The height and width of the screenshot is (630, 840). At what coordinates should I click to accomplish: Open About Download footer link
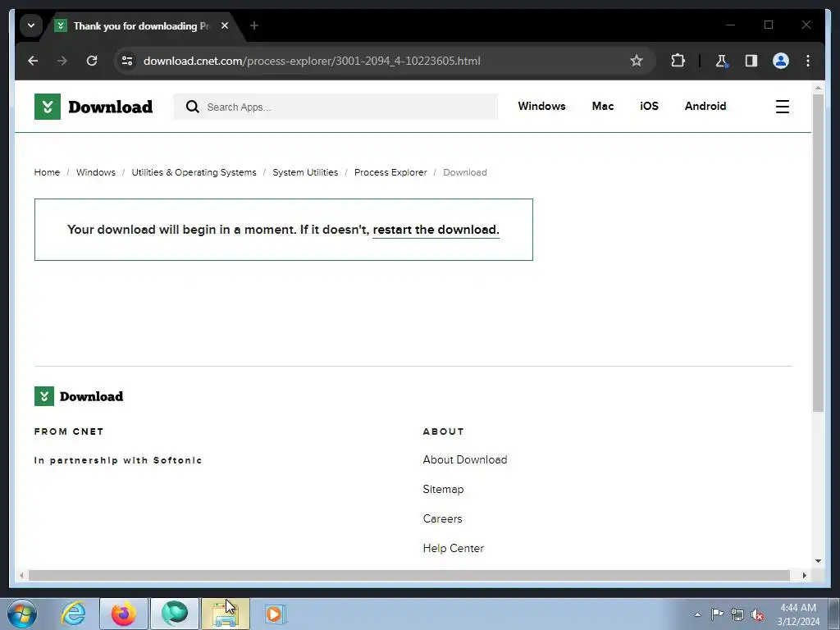click(x=465, y=459)
